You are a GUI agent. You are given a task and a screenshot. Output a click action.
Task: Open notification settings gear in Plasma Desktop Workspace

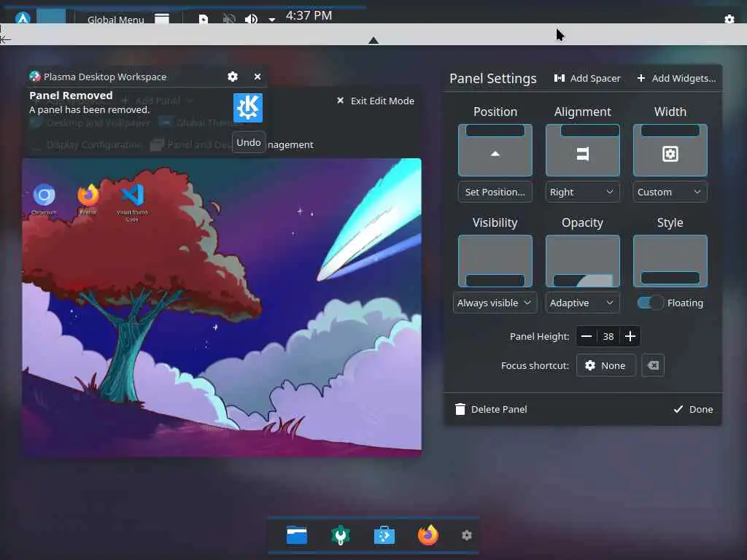(233, 77)
